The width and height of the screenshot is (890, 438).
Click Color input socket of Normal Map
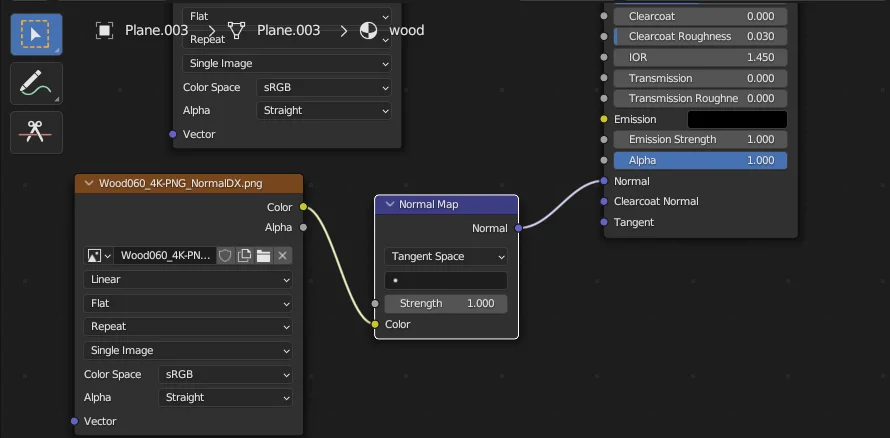[375, 325]
